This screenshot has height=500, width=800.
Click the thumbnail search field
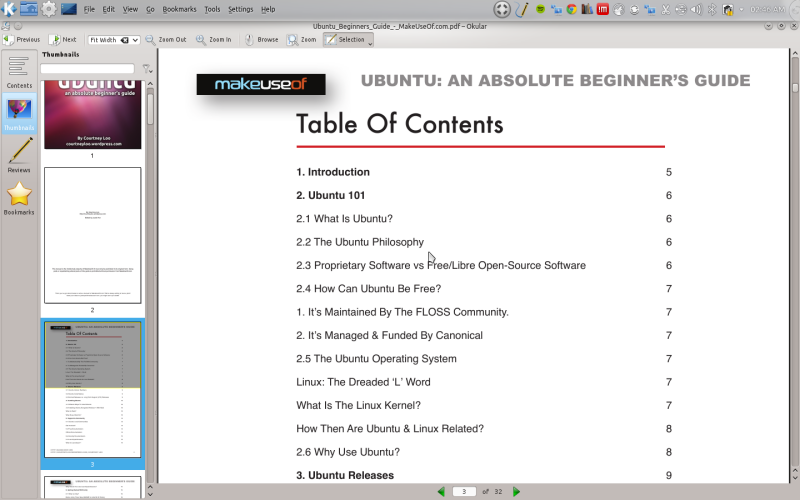pyautogui.click(x=87, y=68)
